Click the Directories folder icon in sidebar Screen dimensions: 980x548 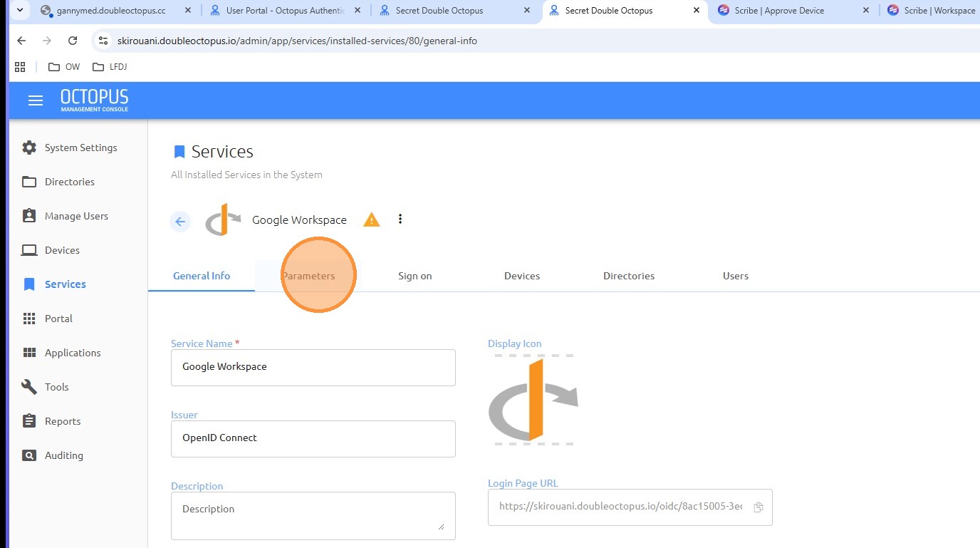29,182
